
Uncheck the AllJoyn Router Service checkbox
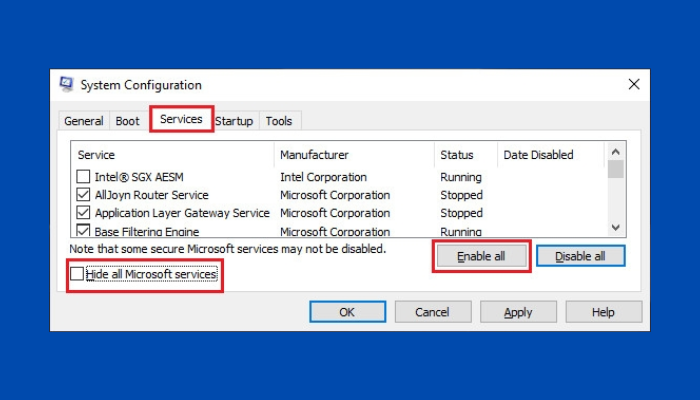click(84, 195)
